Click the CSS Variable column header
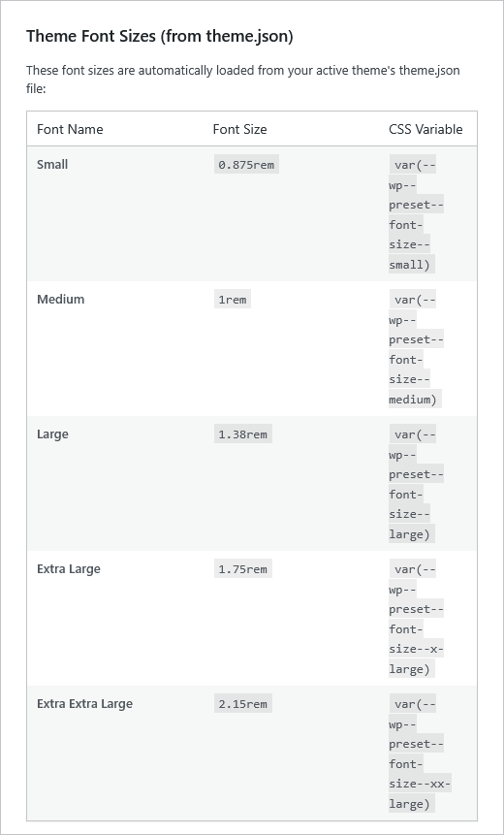The image size is (504, 835). [425, 129]
